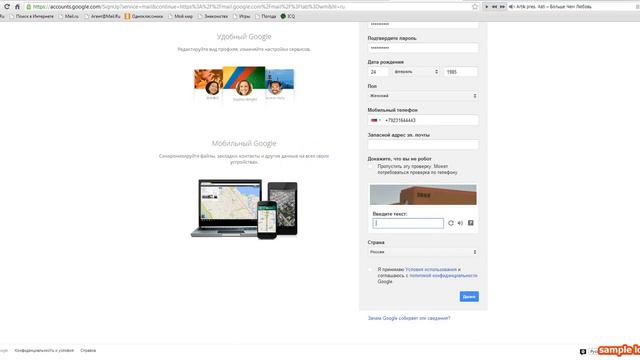
Task: Tick the accept terms checkbox
Action: 371,270
